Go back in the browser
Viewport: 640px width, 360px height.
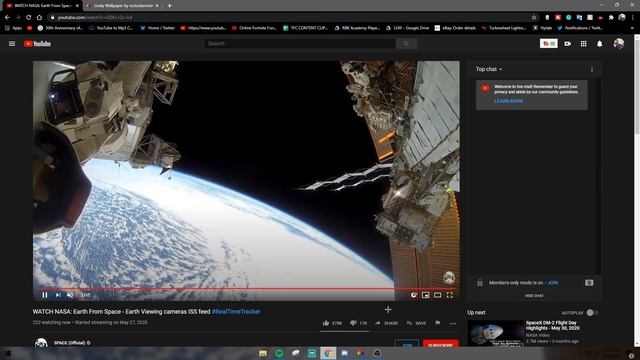click(x=7, y=18)
